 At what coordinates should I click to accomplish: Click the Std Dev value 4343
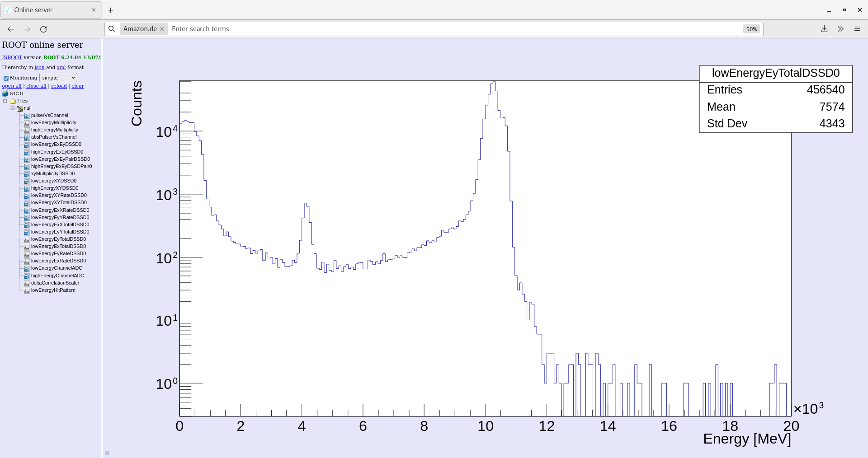tap(832, 124)
